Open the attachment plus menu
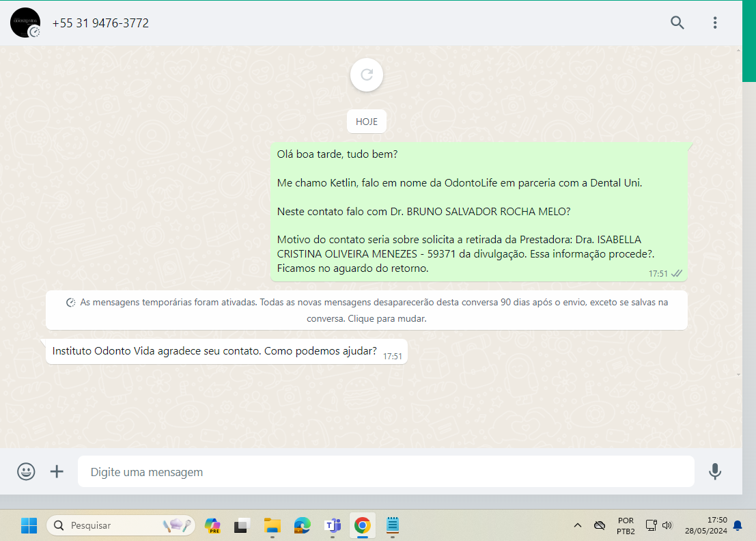This screenshot has height=541, width=756. (57, 471)
